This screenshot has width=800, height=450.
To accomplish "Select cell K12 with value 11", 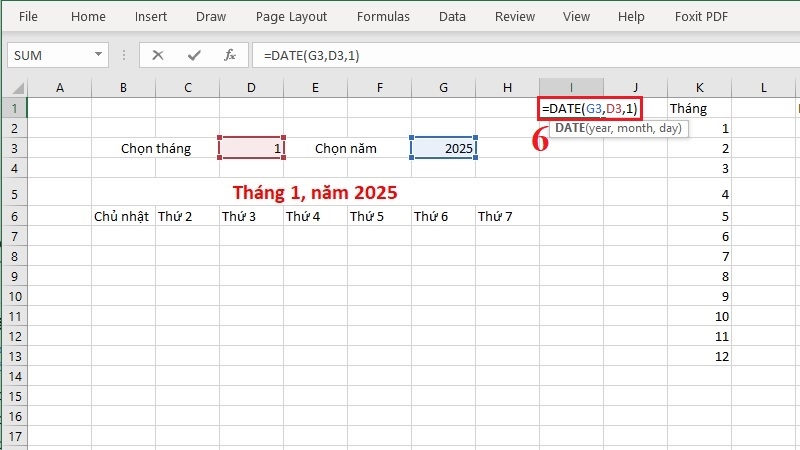I will click(699, 336).
